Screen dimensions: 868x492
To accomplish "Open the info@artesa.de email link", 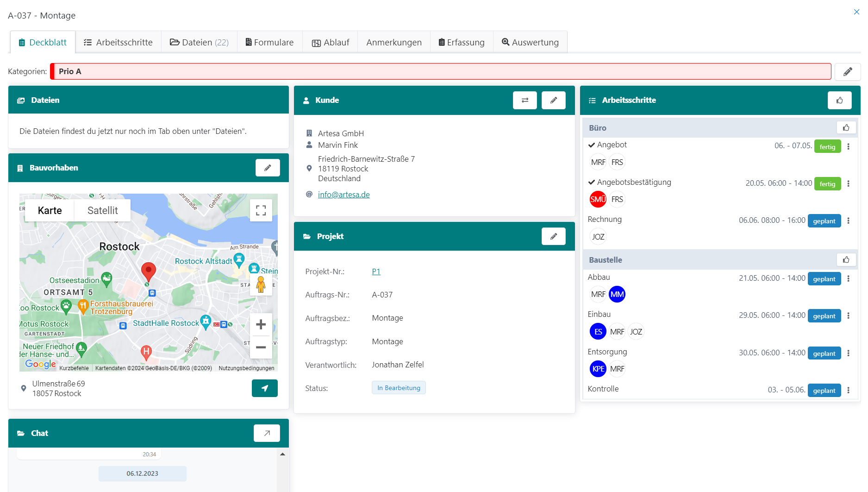I will click(343, 195).
